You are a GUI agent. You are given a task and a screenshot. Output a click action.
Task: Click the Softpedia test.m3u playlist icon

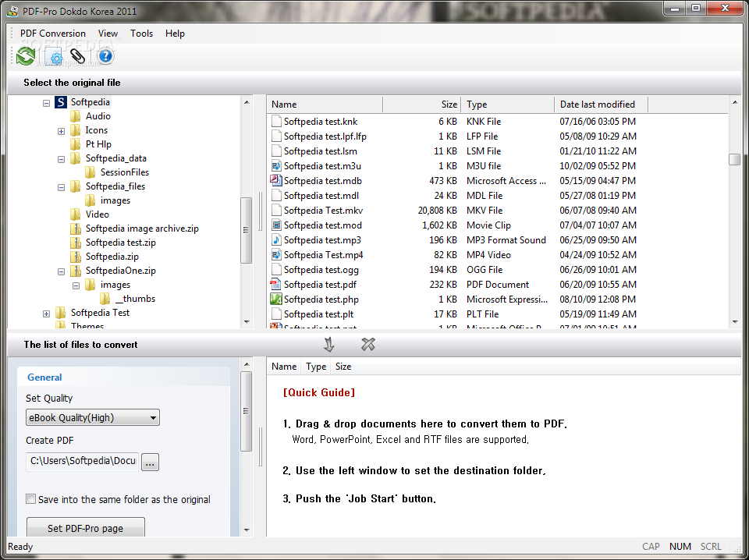[x=275, y=165]
